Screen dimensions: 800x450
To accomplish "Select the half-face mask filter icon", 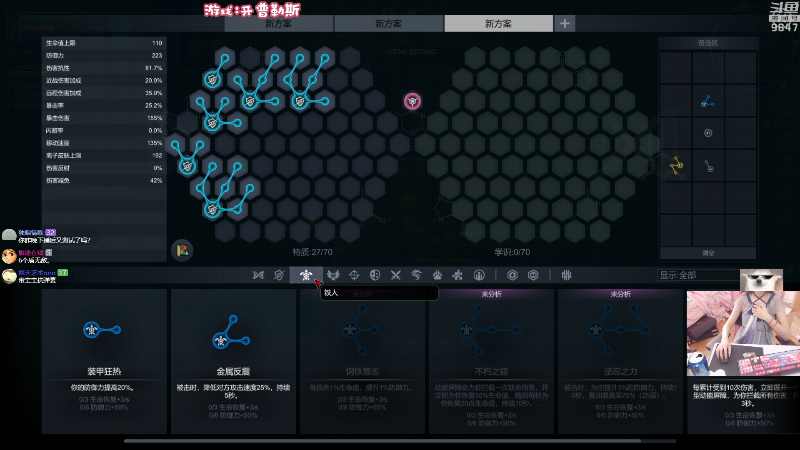I will [375, 275].
